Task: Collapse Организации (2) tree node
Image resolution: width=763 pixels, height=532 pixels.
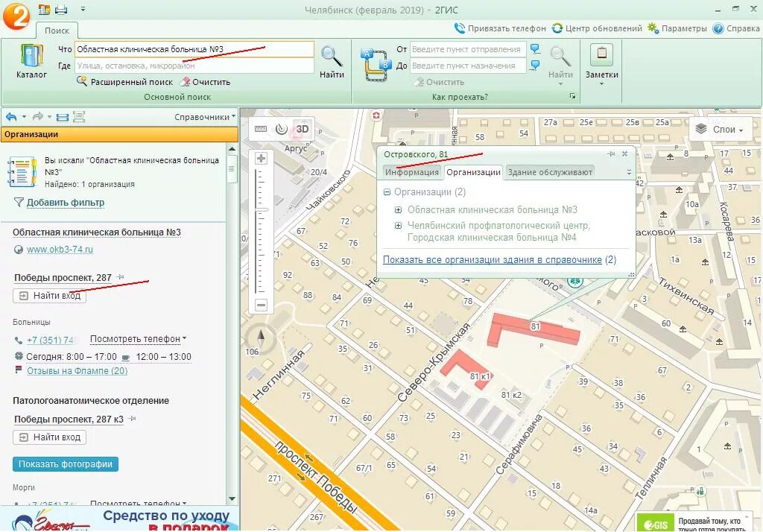Action: point(387,191)
